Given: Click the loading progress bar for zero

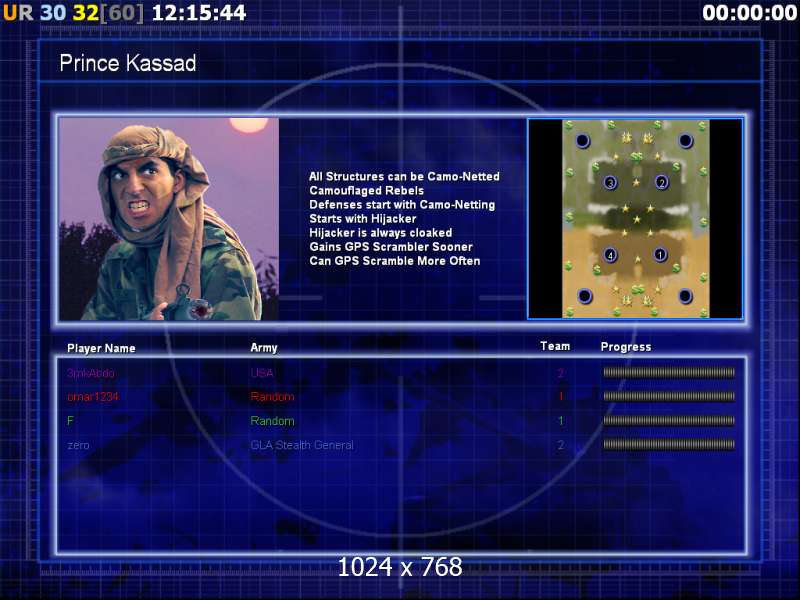Looking at the screenshot, I should point(669,444).
